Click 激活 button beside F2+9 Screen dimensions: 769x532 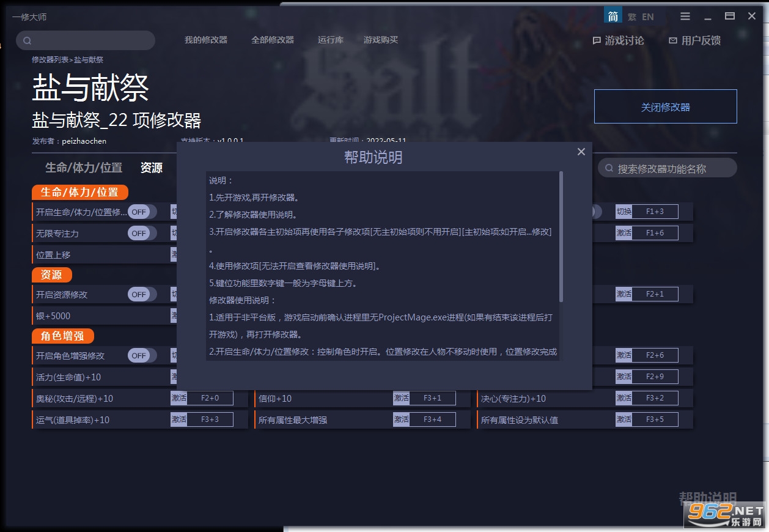point(624,377)
